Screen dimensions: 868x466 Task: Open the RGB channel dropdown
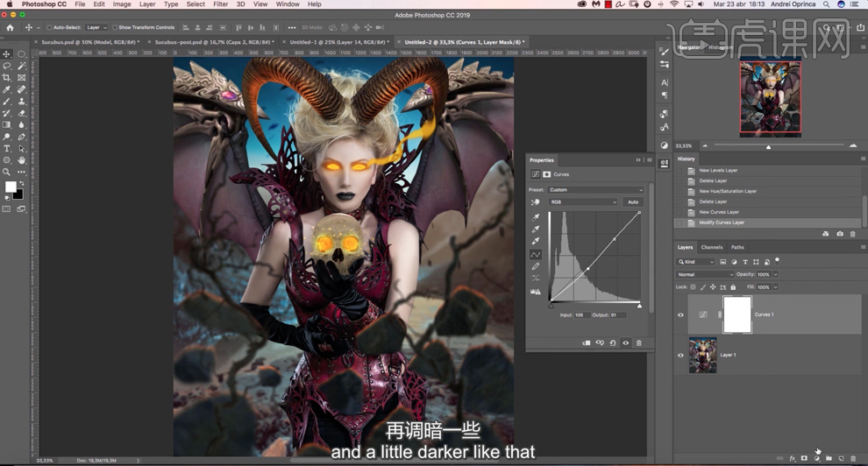click(583, 202)
